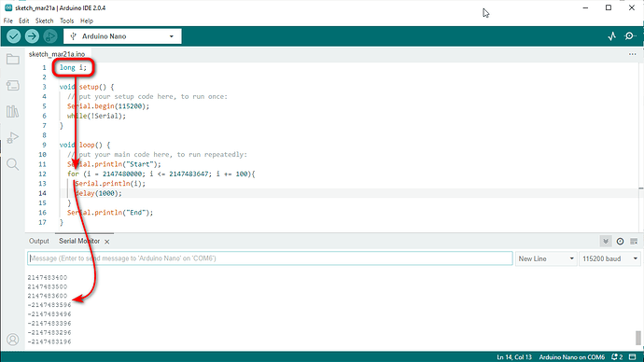Open the Debug sidebar panel icon

click(x=13, y=137)
